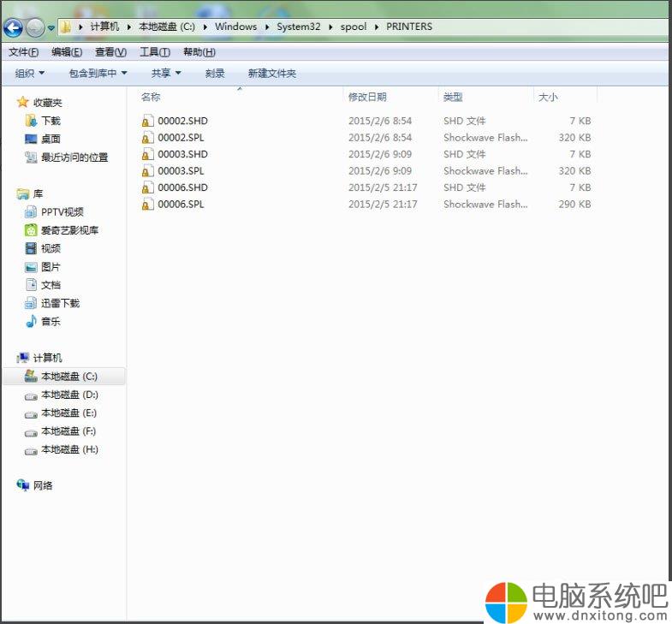Image resolution: width=672 pixels, height=624 pixels.
Task: Click the 2015/2/5 21:17 date of 00006.SPL
Action: tap(383, 205)
